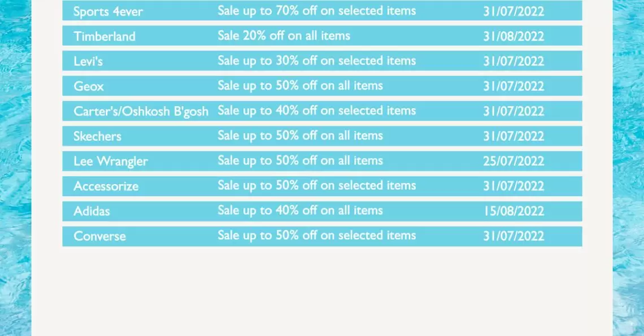Screen dimensions: 644x336
Task: Click the Sports 4ever brand name
Action: click(108, 11)
